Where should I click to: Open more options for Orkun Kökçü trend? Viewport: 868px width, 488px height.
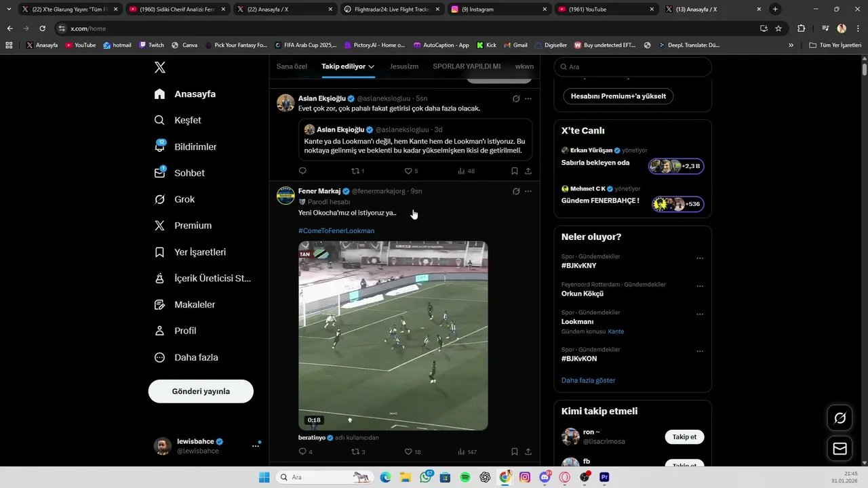pyautogui.click(x=700, y=286)
